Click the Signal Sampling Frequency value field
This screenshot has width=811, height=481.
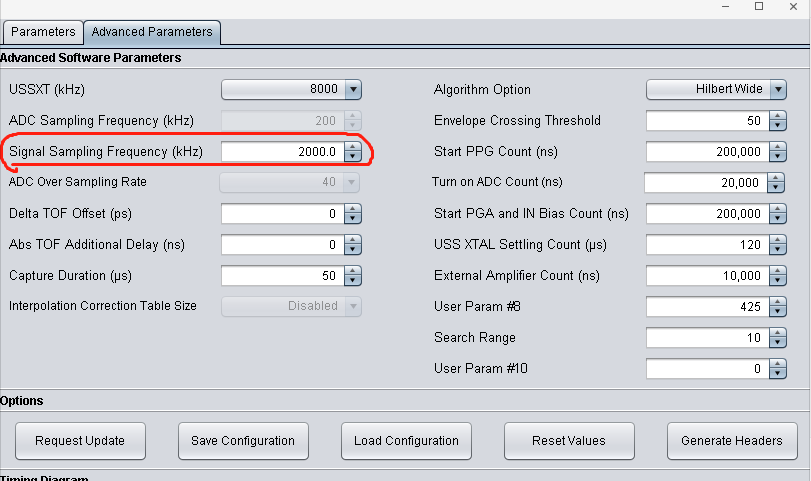281,152
